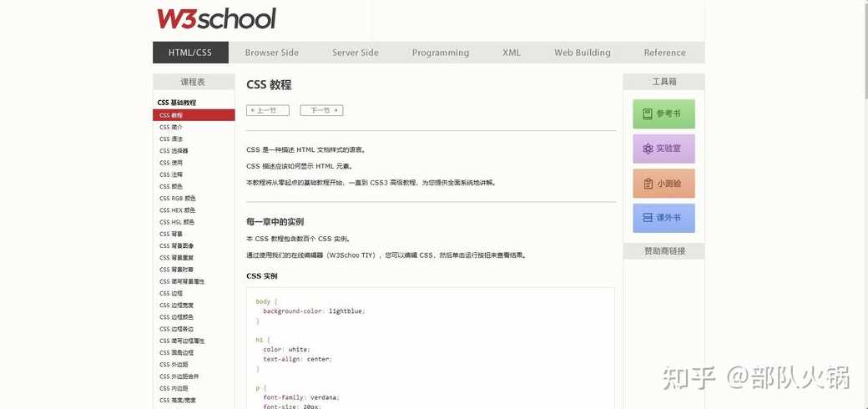The image size is (868, 409).
Task: Open CSS 背景重复 lesson
Action: (177, 258)
